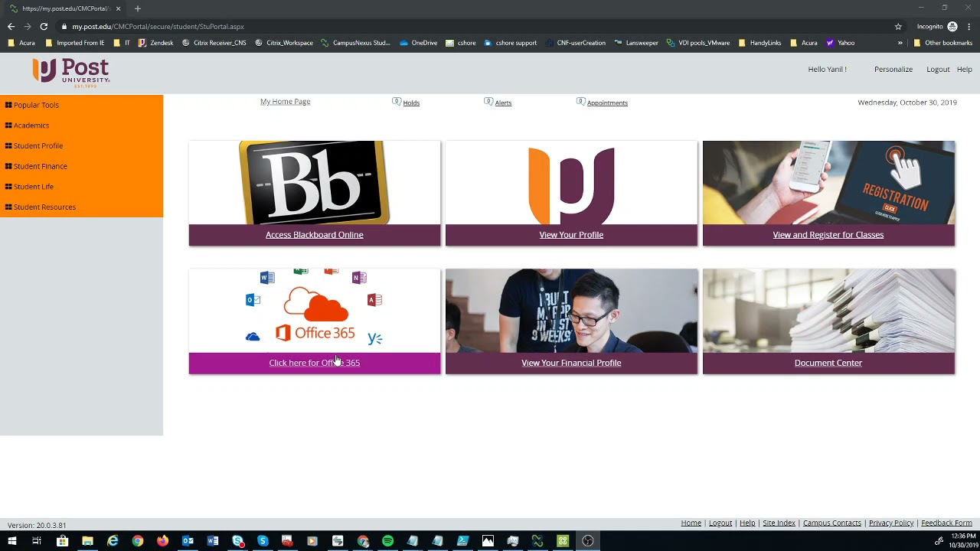This screenshot has height=551, width=980.
Task: Click the browser back arrow
Action: point(11,26)
